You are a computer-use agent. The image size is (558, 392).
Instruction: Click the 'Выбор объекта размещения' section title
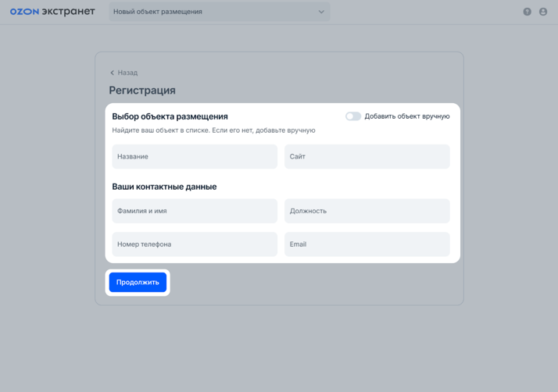[170, 116]
